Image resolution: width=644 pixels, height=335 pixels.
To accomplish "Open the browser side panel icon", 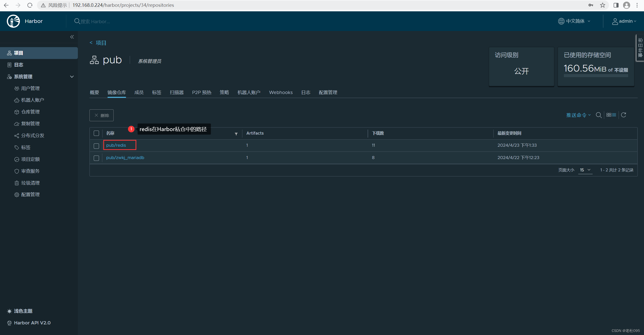I will [616, 5].
